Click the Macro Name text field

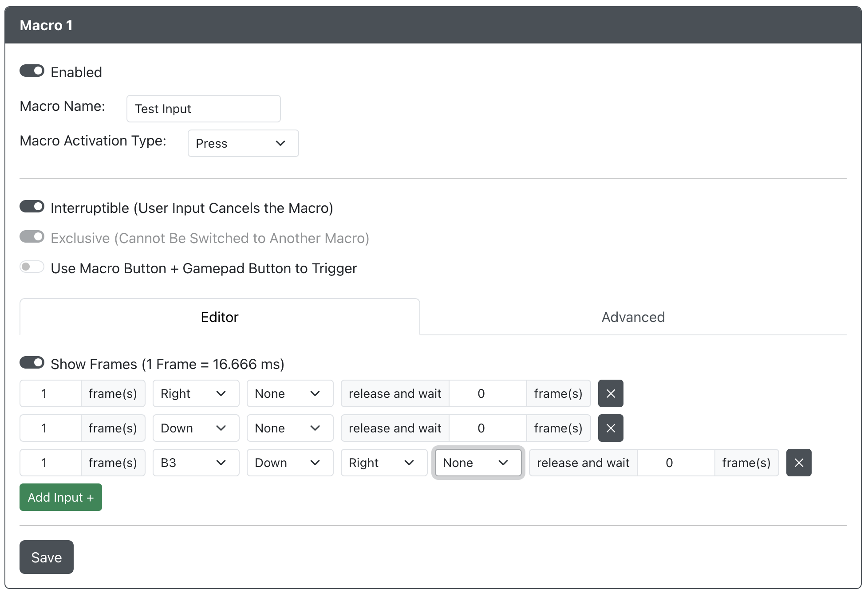point(204,109)
